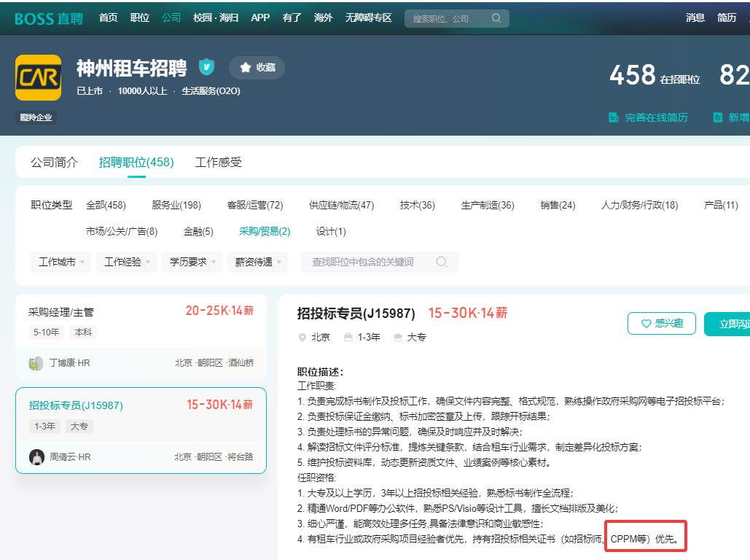Open the 工作城市 filter dropdown

(x=60, y=261)
